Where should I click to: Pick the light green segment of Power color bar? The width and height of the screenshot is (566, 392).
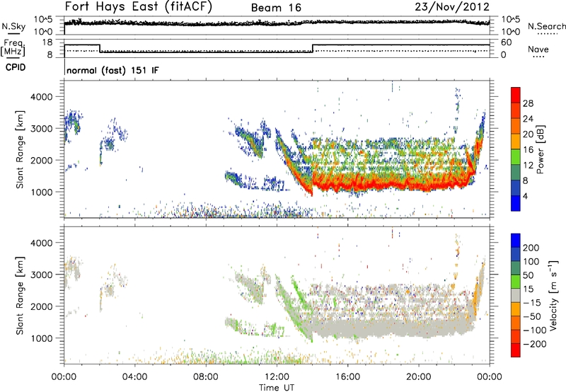click(516, 157)
